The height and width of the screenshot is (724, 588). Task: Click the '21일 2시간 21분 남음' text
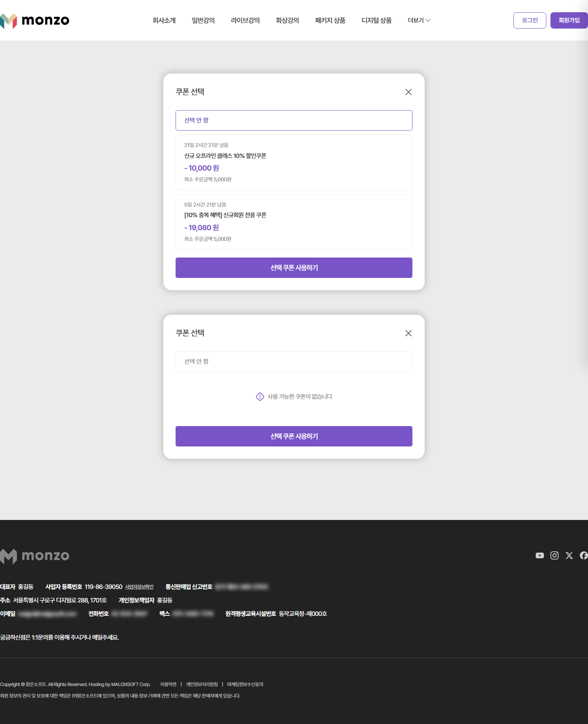pos(206,145)
